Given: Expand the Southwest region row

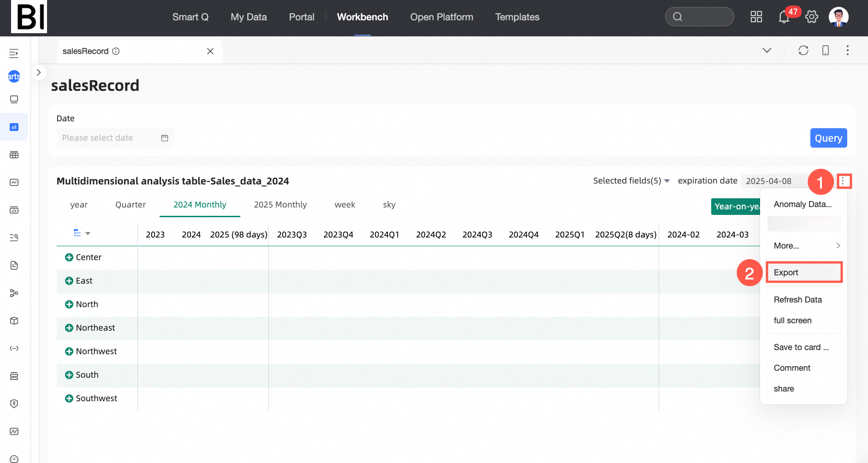Looking at the screenshot, I should pyautogui.click(x=69, y=398).
